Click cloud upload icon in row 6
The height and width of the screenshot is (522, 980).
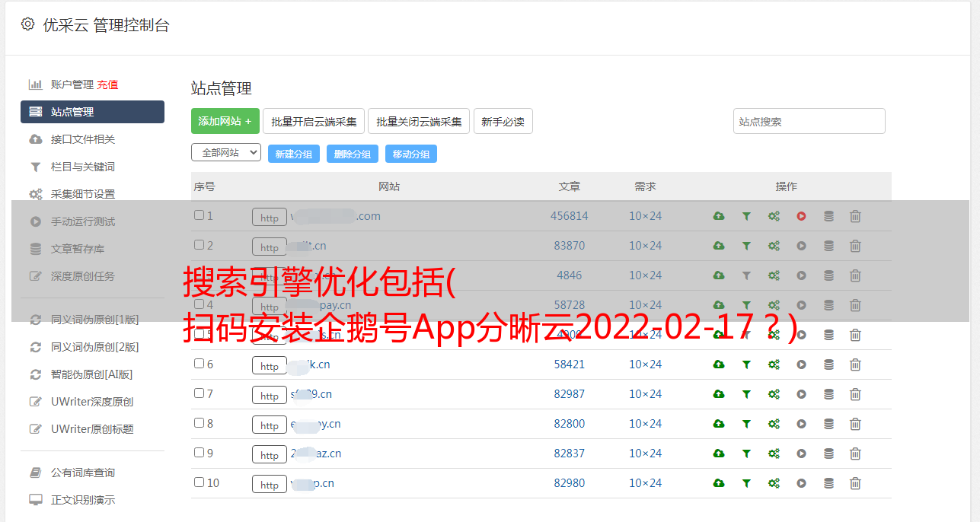click(x=719, y=364)
